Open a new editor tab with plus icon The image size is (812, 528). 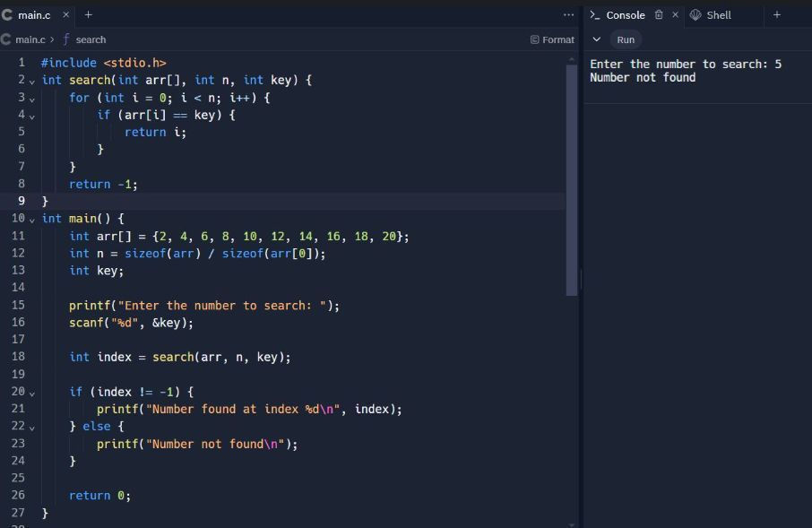(x=89, y=15)
